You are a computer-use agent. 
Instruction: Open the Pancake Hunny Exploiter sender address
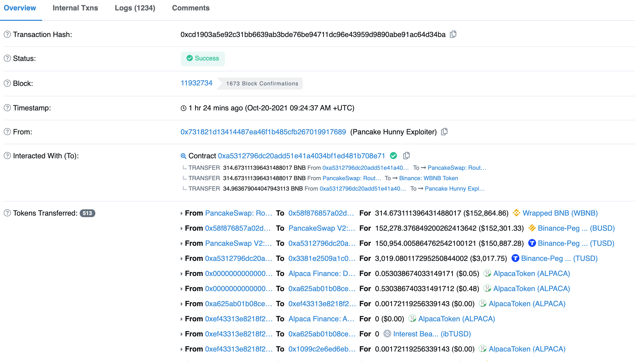point(263,132)
